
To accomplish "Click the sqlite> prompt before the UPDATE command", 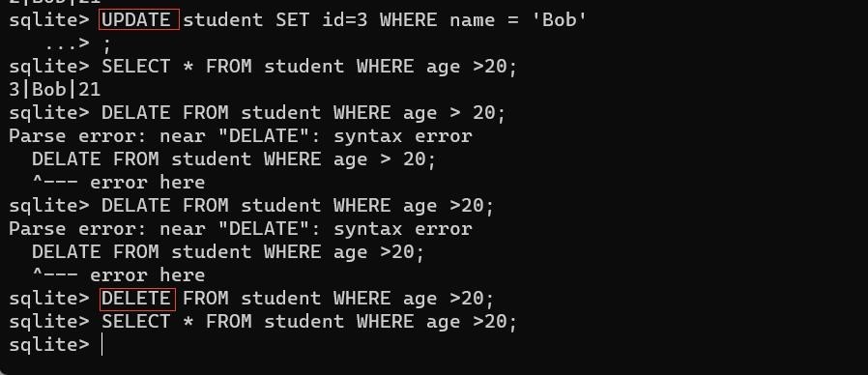I will pos(49,20).
